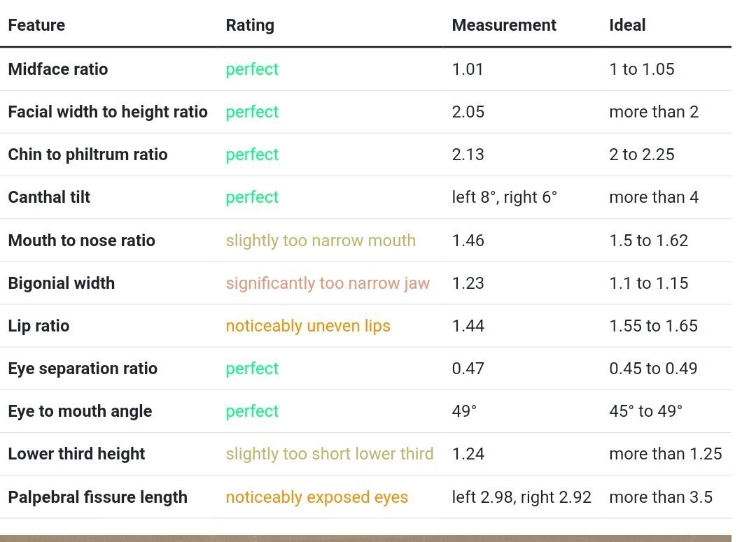Select the Bigonial width row label
The height and width of the screenshot is (542, 756).
62,283
